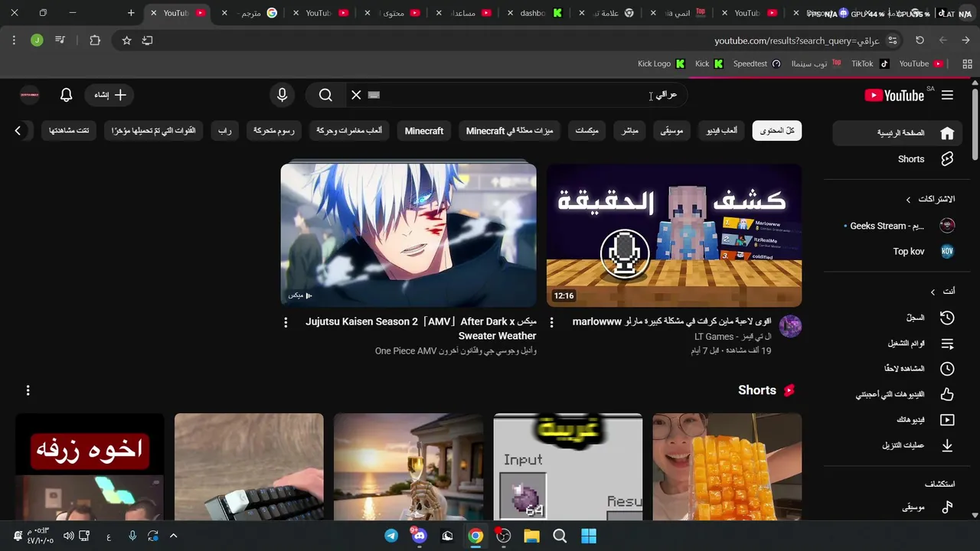Expand the أنت (You) section
This screenshot has width=980, height=551.
[942, 292]
